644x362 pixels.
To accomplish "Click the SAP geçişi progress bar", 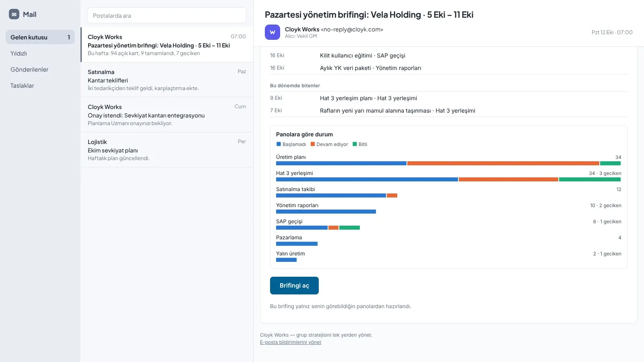I will click(x=318, y=228).
